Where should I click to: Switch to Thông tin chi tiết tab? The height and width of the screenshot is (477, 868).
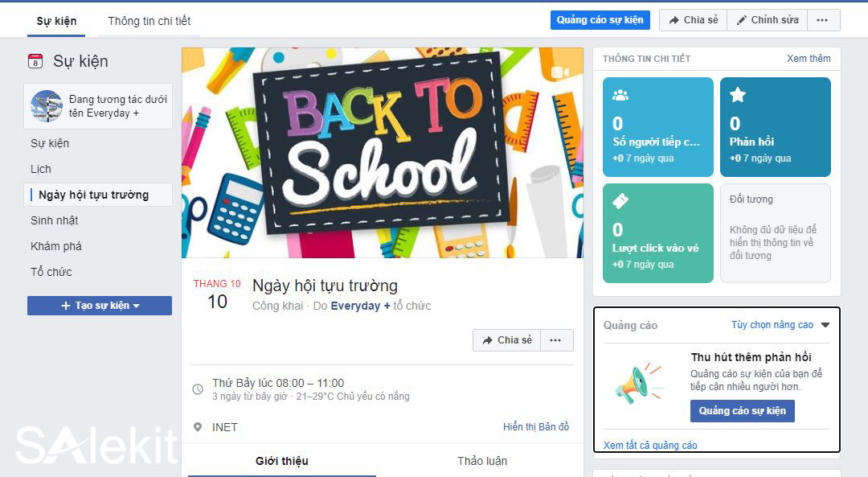coord(149,21)
